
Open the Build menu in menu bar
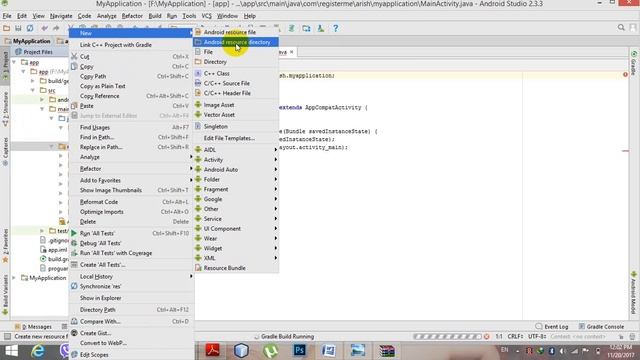point(155,16)
